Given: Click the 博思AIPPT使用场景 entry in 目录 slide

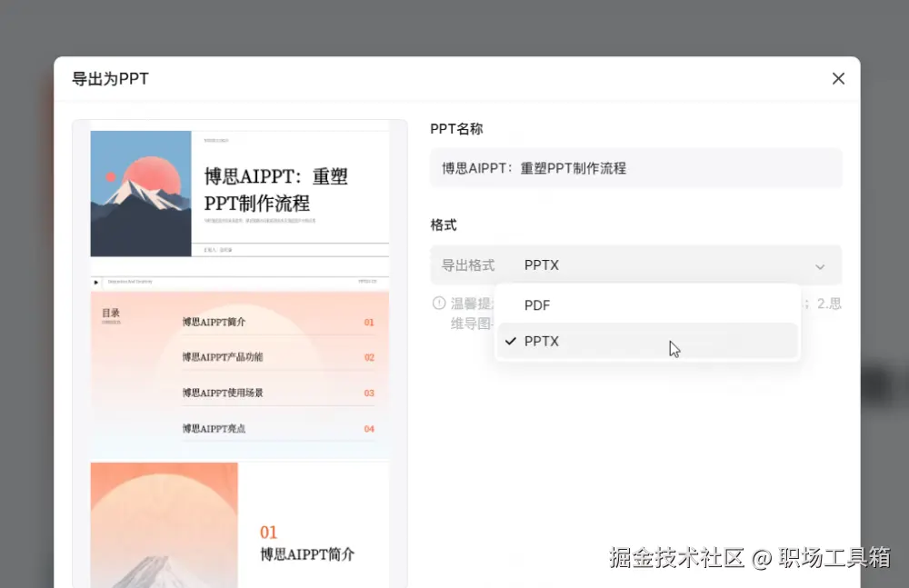Looking at the screenshot, I should (222, 393).
